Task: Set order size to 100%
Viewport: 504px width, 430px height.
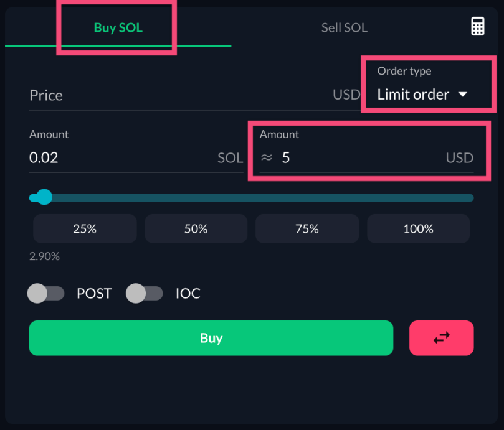Action: (418, 228)
